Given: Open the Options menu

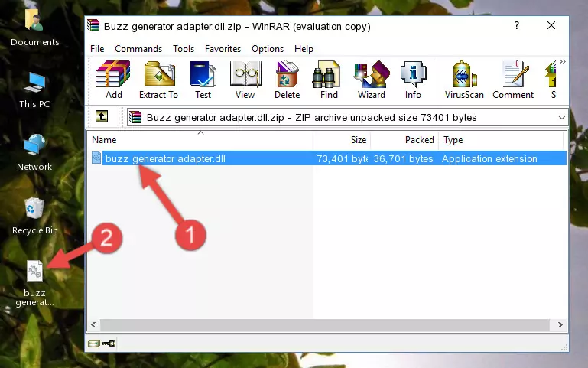Looking at the screenshot, I should click(x=268, y=49).
